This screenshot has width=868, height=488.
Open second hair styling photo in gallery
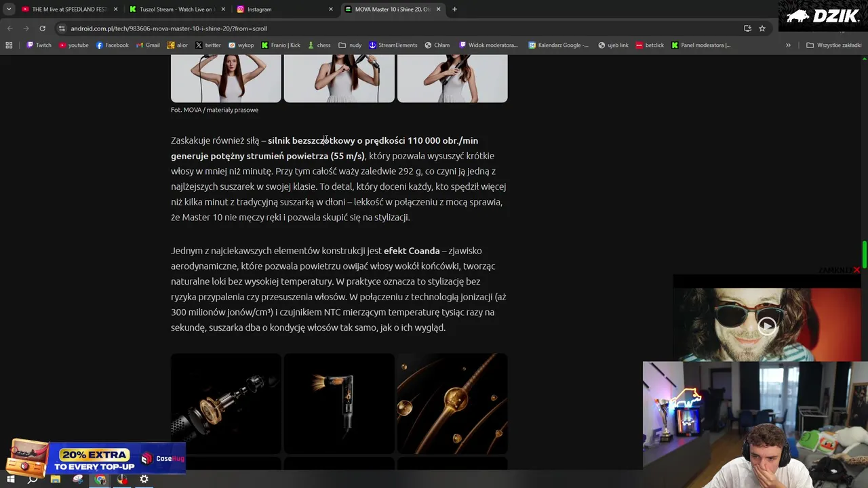339,79
